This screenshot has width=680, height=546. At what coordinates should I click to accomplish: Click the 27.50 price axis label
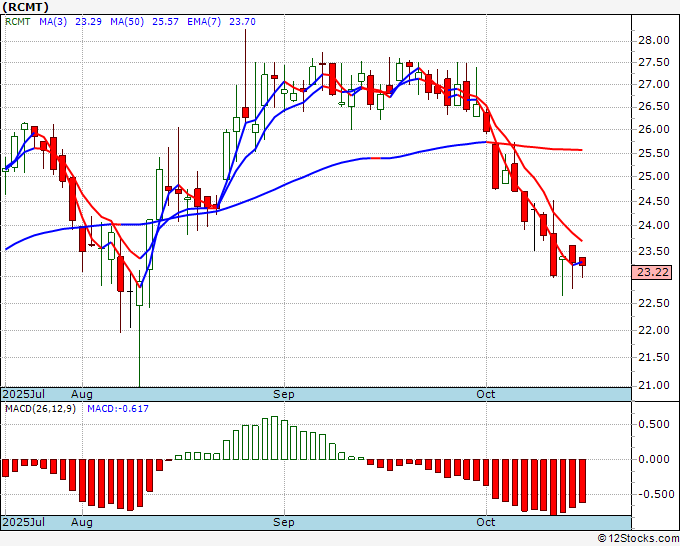[x=654, y=62]
